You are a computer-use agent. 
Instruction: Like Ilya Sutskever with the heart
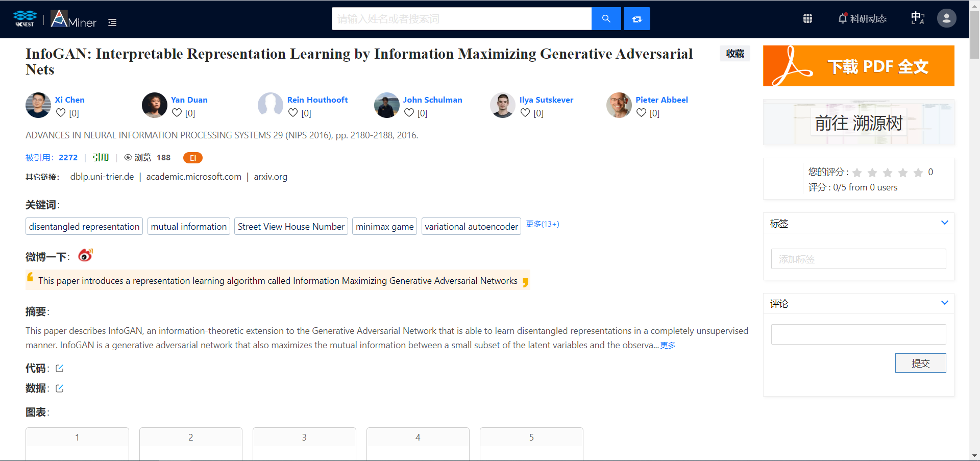tap(525, 112)
